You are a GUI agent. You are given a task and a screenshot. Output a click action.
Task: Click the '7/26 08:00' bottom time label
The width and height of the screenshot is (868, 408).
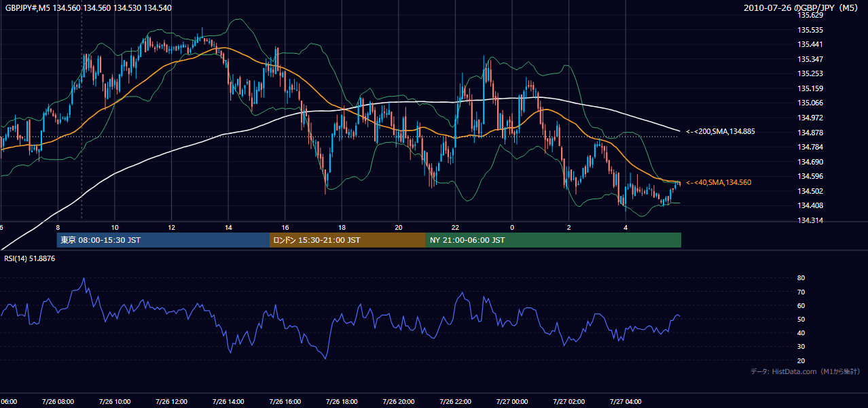tap(58, 402)
